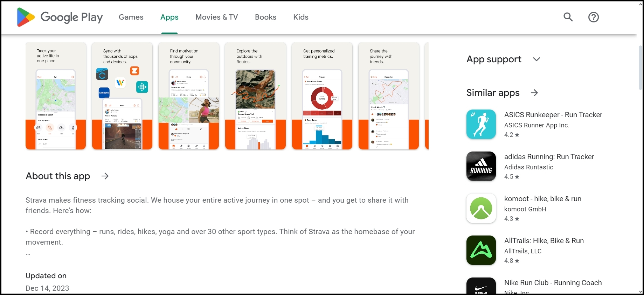Open the AllTrails app icon
Image resolution: width=644 pixels, height=295 pixels.
click(x=481, y=250)
